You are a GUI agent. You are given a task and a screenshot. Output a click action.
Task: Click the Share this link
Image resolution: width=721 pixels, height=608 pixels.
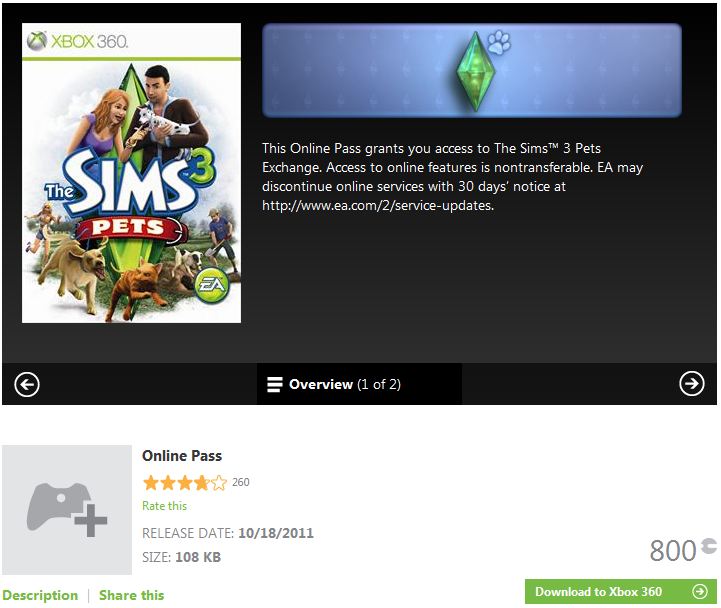[131, 595]
